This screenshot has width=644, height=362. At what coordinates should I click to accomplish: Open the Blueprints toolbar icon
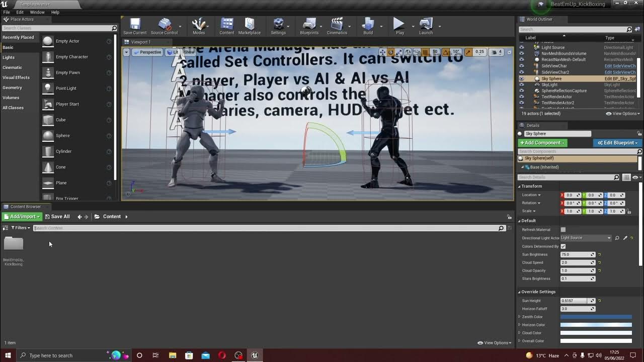click(x=309, y=26)
